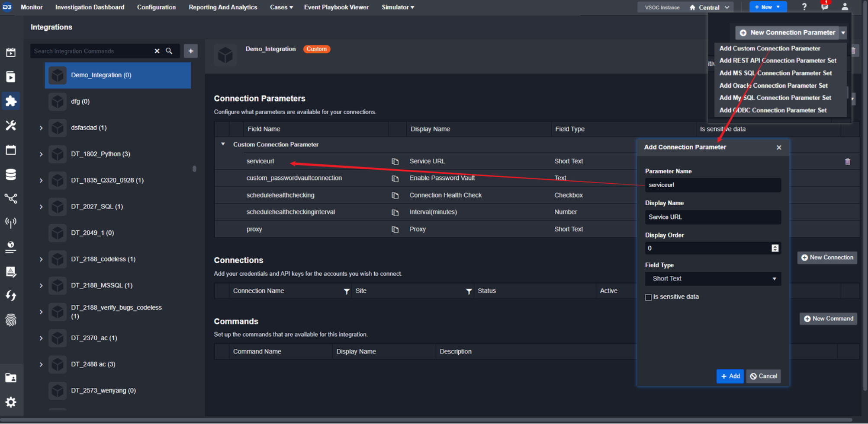Screen dimensions: 868x424
Task: Open the Reporting And Analytics page
Action: coord(223,7)
